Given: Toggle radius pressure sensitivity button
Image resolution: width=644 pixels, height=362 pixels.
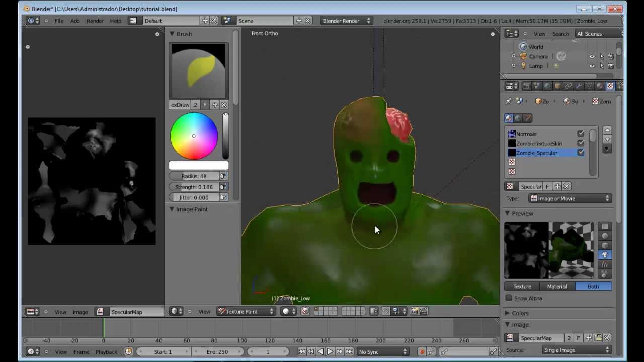Looking at the screenshot, I should 223,176.
